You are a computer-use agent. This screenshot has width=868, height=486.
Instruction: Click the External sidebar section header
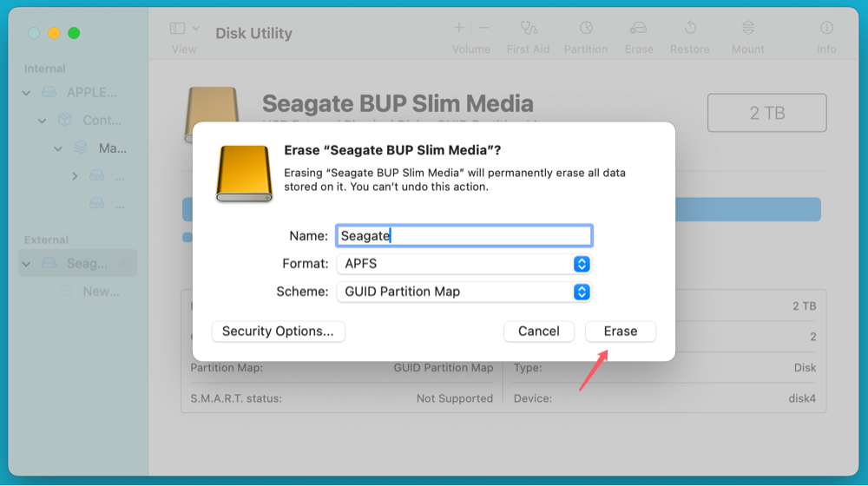[46, 240]
